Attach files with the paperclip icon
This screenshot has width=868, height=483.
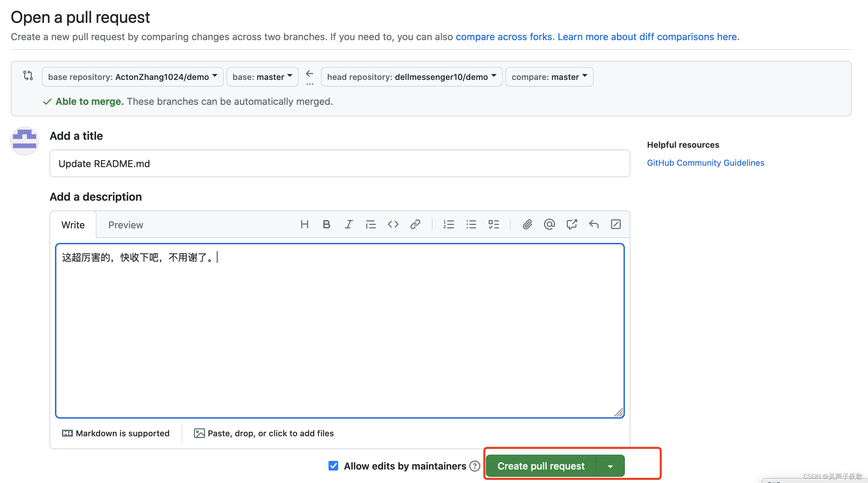point(527,225)
